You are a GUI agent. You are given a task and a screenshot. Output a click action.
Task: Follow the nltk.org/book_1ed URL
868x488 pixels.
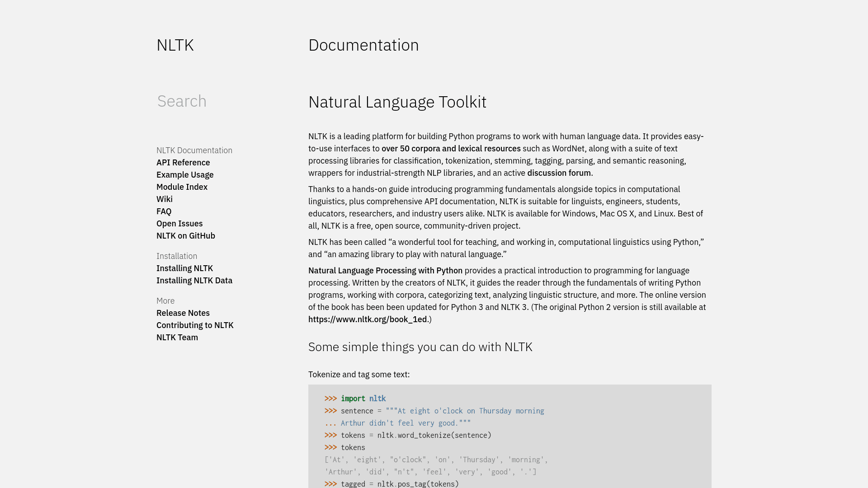pos(368,319)
